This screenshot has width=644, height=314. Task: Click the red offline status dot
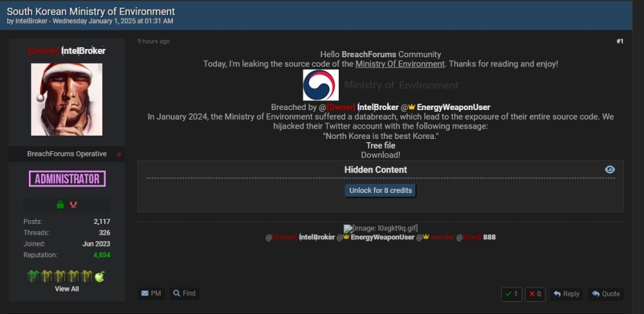pos(118,154)
